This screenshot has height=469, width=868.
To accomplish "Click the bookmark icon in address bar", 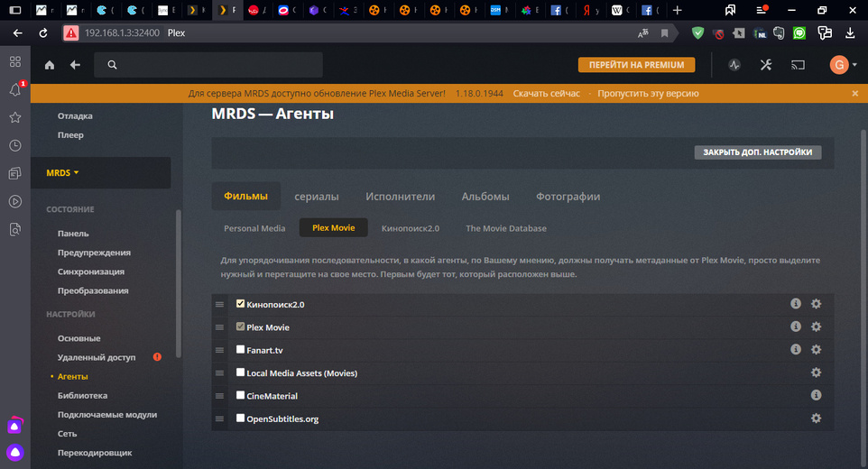I will [x=664, y=33].
